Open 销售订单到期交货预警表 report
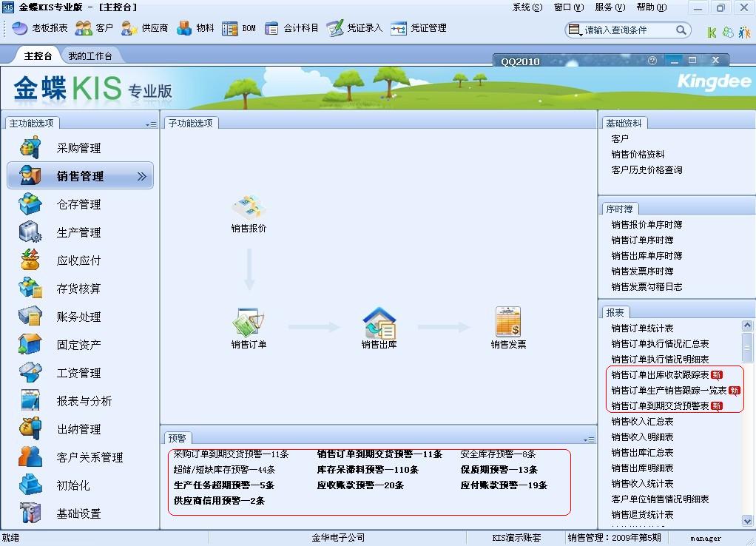 660,405
